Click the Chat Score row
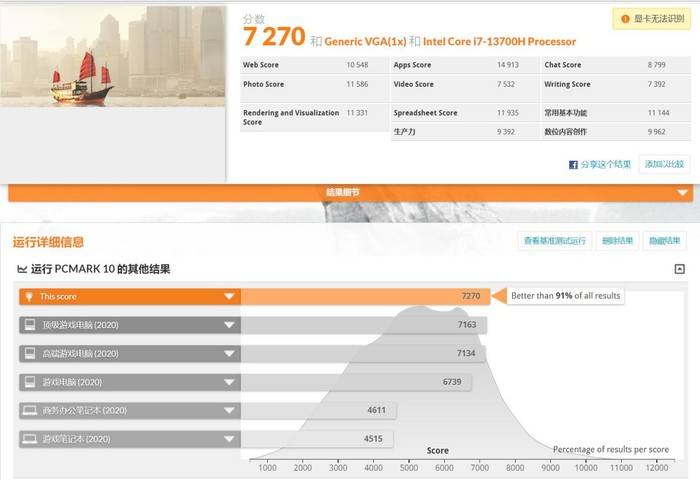The width and height of the screenshot is (700, 480). click(616, 65)
